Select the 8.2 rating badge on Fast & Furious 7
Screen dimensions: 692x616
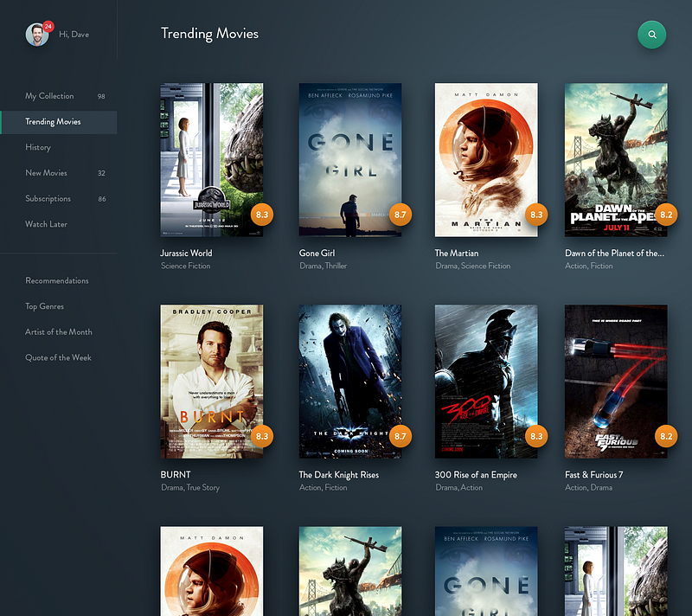(666, 436)
